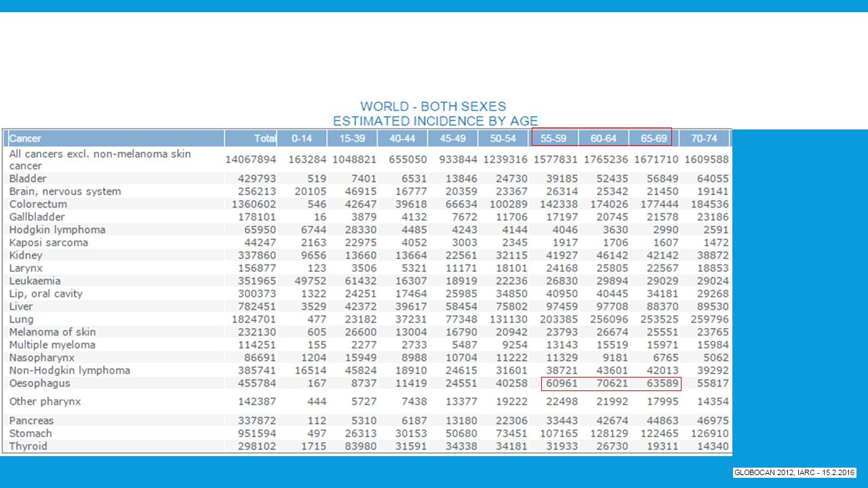The width and height of the screenshot is (868, 488).
Task: Select the 70-74 age column header
Action: (704, 138)
